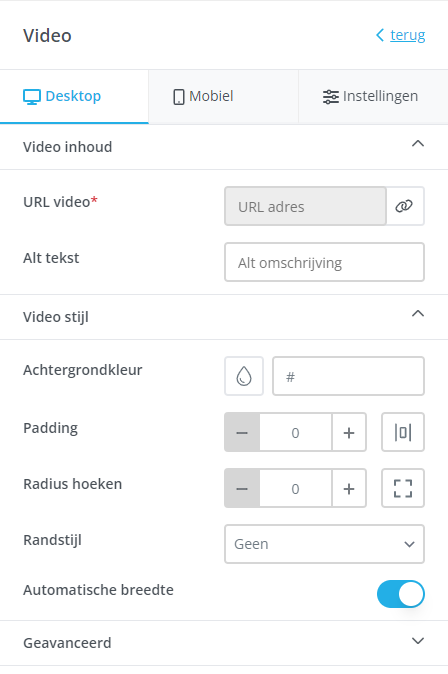Focus the Alt omschrijving text field
The width and height of the screenshot is (448, 674).
(324, 262)
